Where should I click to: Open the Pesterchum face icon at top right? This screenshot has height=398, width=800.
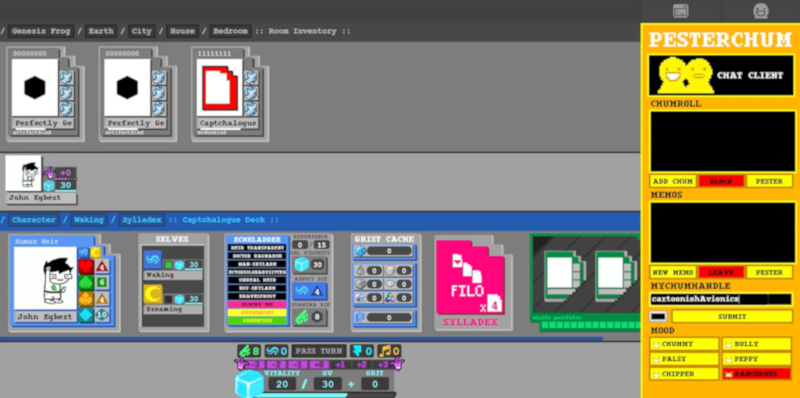pos(761,11)
